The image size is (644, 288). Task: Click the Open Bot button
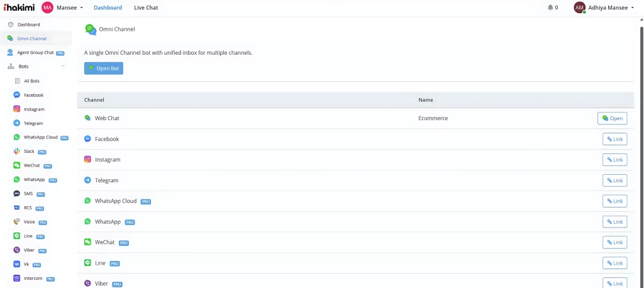(104, 68)
